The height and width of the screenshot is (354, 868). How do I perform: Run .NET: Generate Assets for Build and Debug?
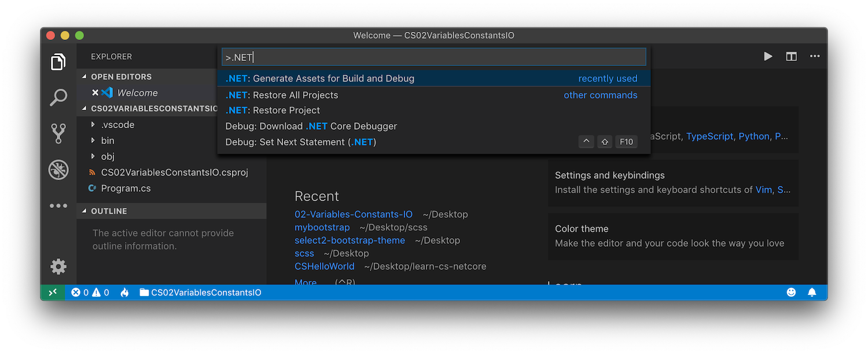(433, 78)
